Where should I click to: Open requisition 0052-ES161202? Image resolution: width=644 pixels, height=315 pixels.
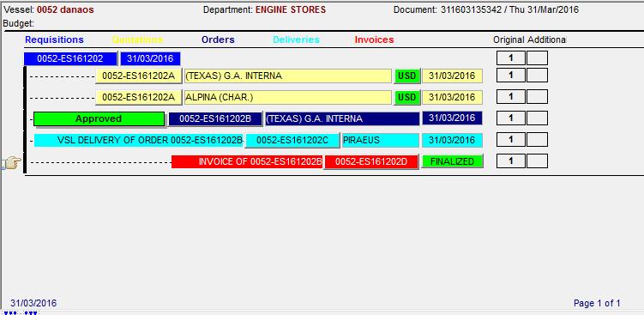pos(70,58)
